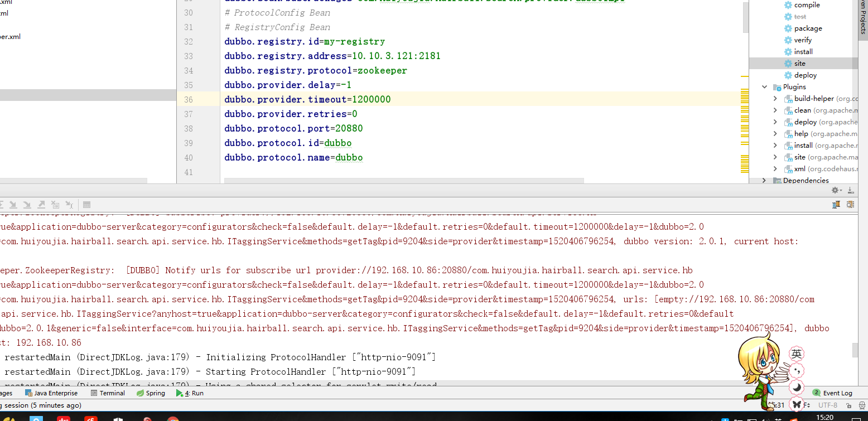
Task: Click the dubbo.protocol.port=20880 line
Action: point(293,128)
